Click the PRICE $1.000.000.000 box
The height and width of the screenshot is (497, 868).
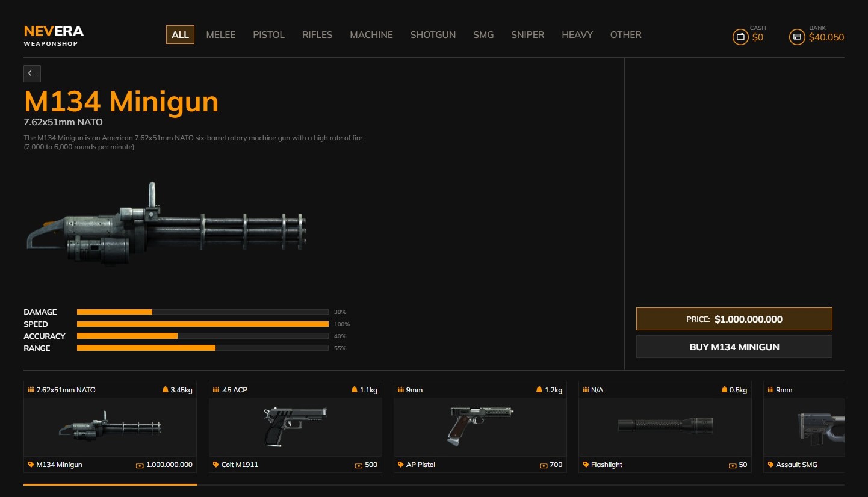(x=734, y=319)
